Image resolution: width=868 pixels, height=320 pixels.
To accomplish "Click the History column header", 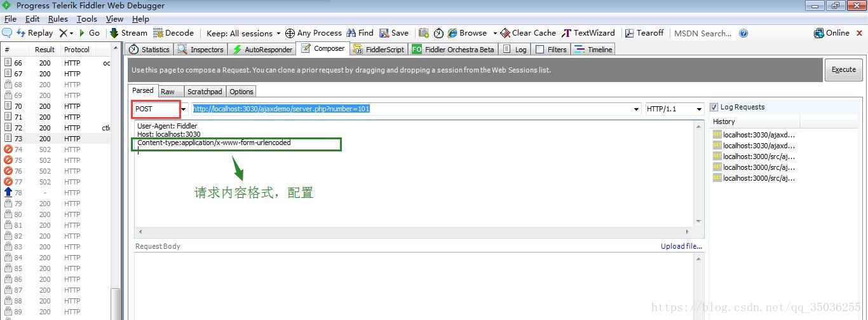I will pos(754,122).
